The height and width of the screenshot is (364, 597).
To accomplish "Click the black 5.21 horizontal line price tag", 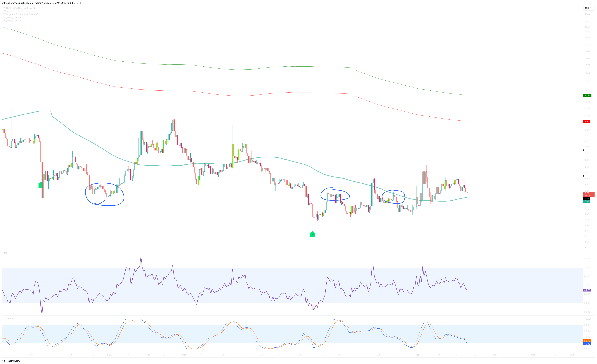I will tap(587, 198).
